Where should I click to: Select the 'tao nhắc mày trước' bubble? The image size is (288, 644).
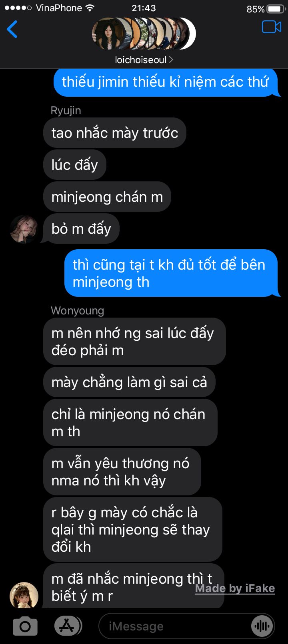point(115,133)
